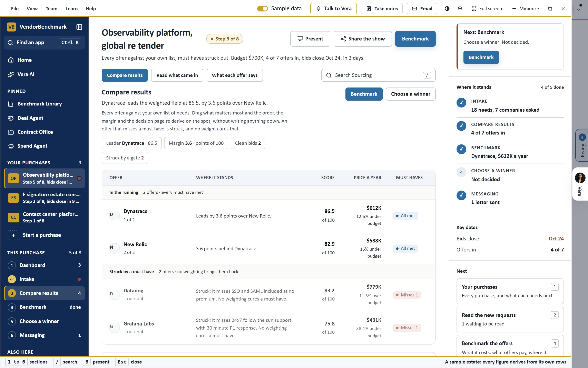Open the Team menu
The width and height of the screenshot is (588, 368).
click(51, 9)
